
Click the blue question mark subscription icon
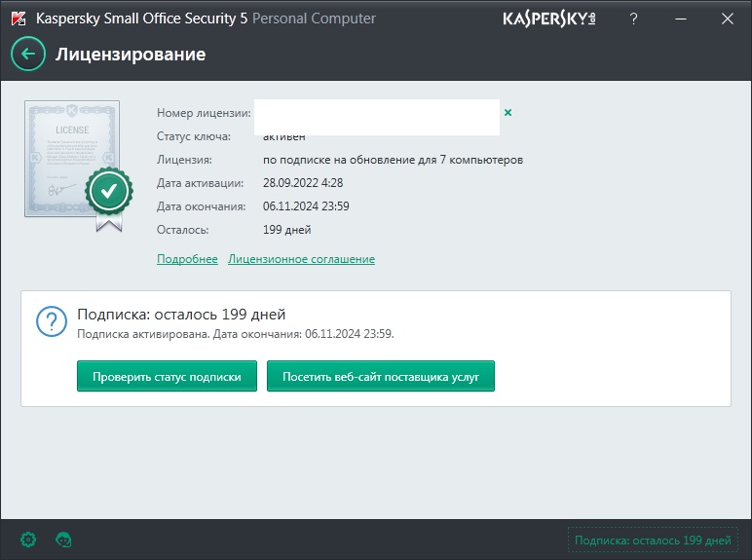coord(52,321)
